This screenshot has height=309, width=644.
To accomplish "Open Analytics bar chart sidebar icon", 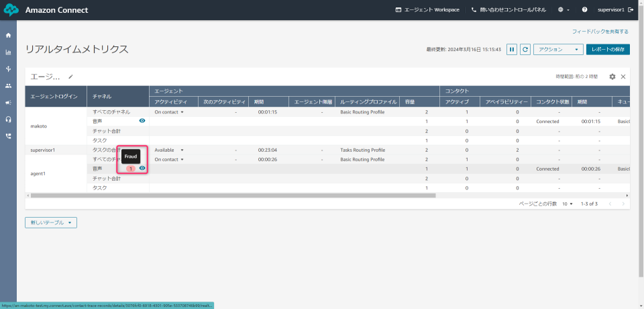I will tap(8, 52).
